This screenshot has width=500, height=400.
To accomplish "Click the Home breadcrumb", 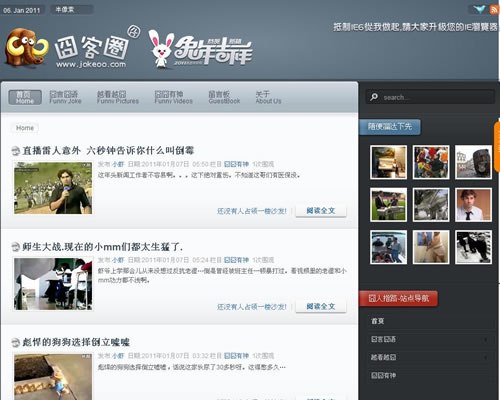I will coord(25,128).
